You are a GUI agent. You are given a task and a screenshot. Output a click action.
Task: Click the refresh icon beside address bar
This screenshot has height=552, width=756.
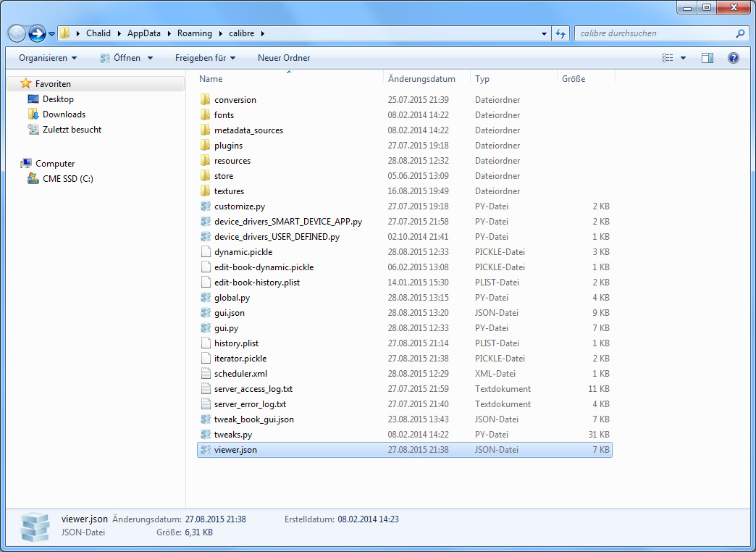560,33
